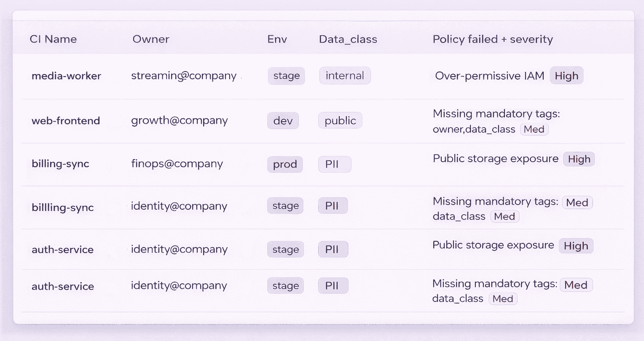Select the "public" data class tag
This screenshot has height=341, width=644.
(x=340, y=120)
